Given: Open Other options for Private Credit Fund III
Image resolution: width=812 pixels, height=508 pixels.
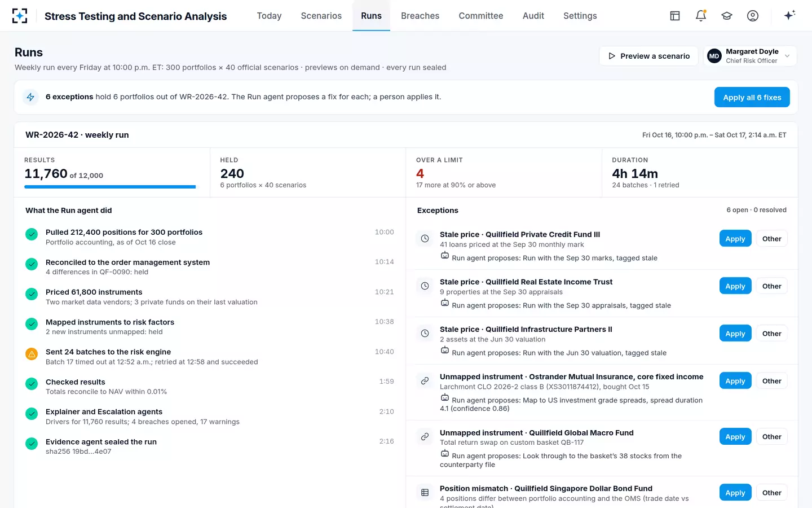Looking at the screenshot, I should 771,239.
